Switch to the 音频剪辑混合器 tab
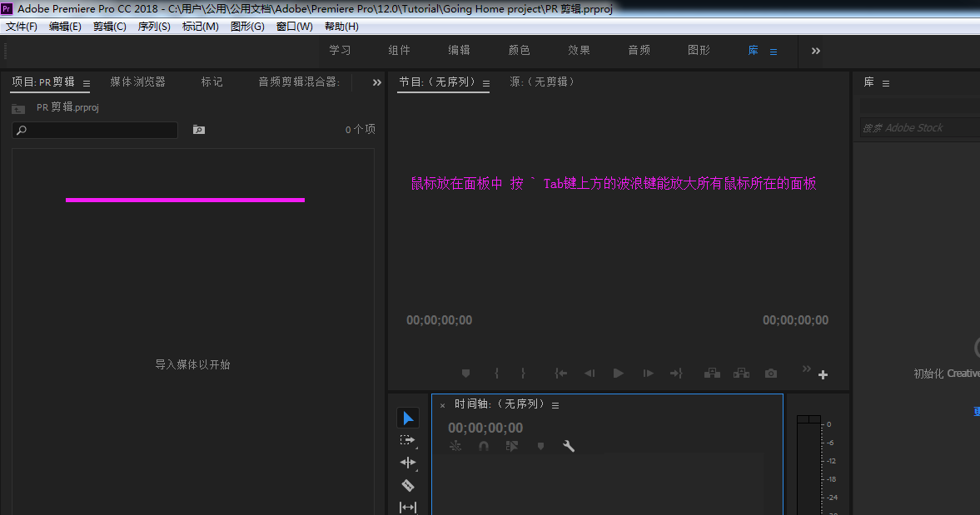980x515 pixels. [300, 82]
